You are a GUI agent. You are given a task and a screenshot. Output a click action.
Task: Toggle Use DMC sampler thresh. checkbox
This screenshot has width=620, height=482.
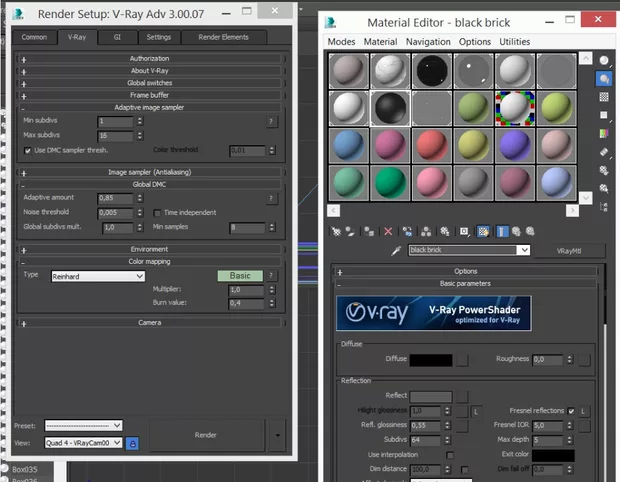tap(27, 150)
